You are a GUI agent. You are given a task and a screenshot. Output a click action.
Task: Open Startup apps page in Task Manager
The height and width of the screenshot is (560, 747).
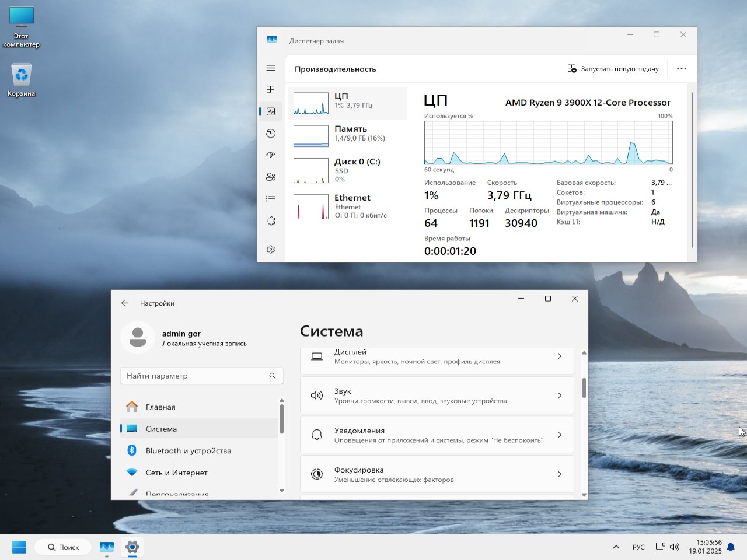[271, 155]
